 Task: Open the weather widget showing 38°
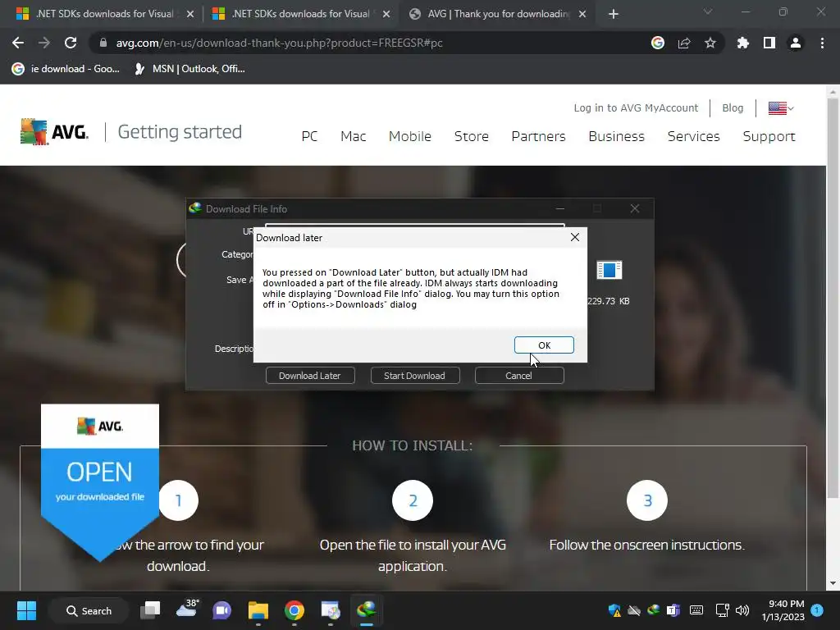pos(186,609)
